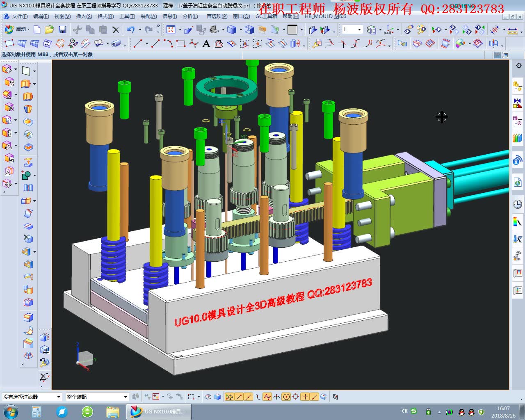Viewport: 525px width, 420px height.
Task: Open the settings gear in resource bar
Action: (x=518, y=66)
